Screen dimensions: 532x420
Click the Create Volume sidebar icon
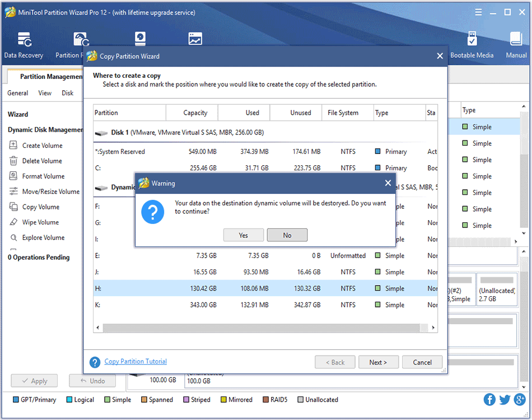click(13, 146)
